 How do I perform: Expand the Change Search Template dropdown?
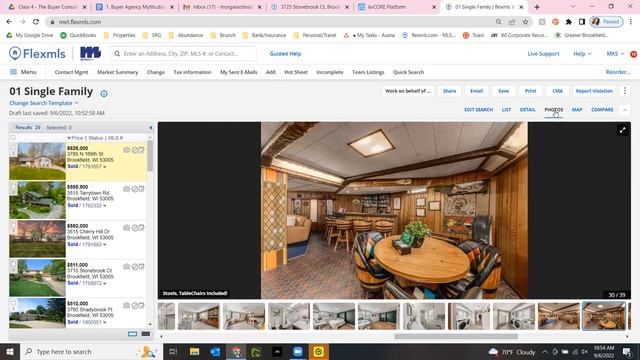pos(44,103)
